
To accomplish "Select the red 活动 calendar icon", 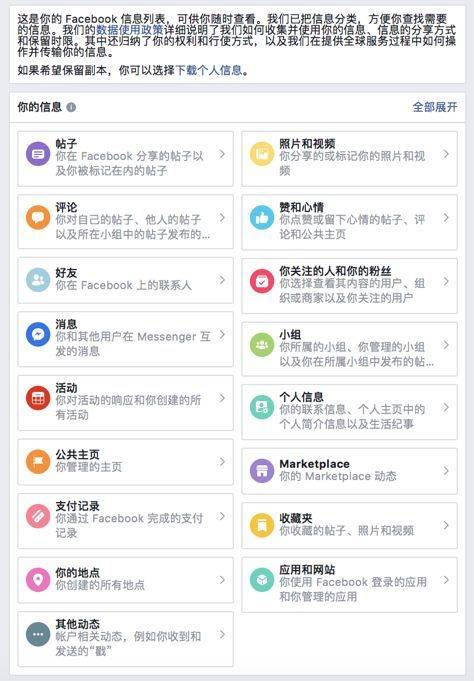I will (38, 398).
